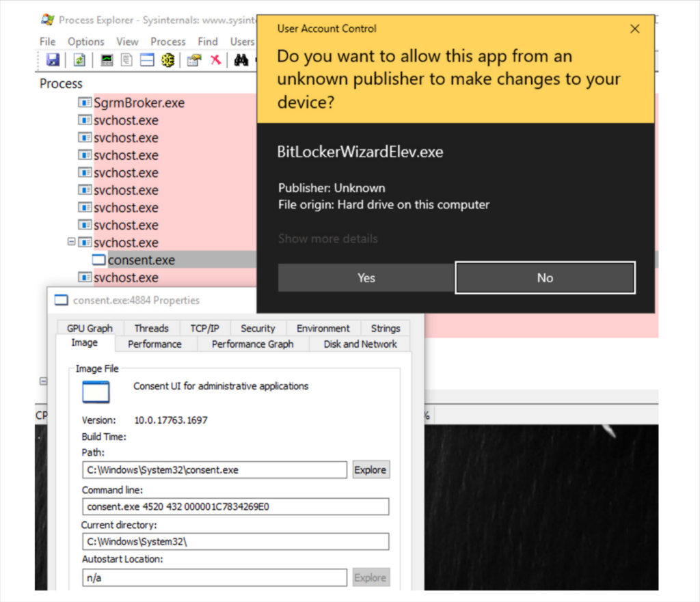
Task: Collapse the svchost.exe tree node
Action: pyautogui.click(x=72, y=242)
